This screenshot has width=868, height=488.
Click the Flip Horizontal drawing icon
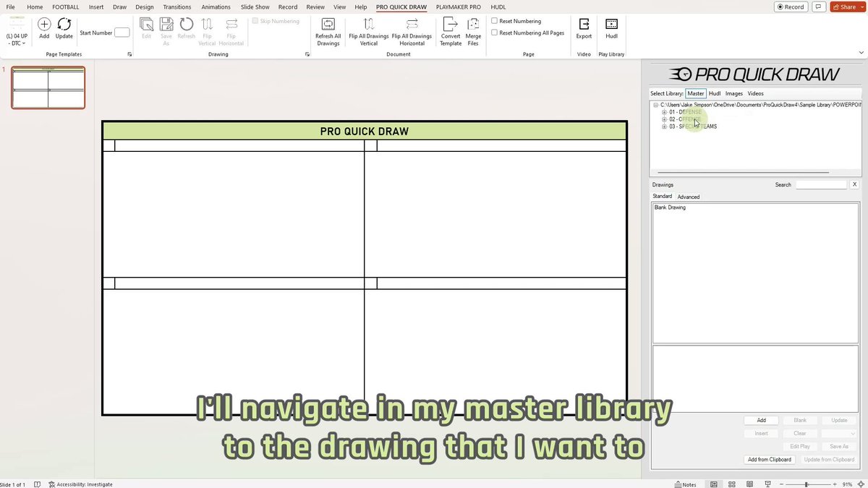(231, 25)
